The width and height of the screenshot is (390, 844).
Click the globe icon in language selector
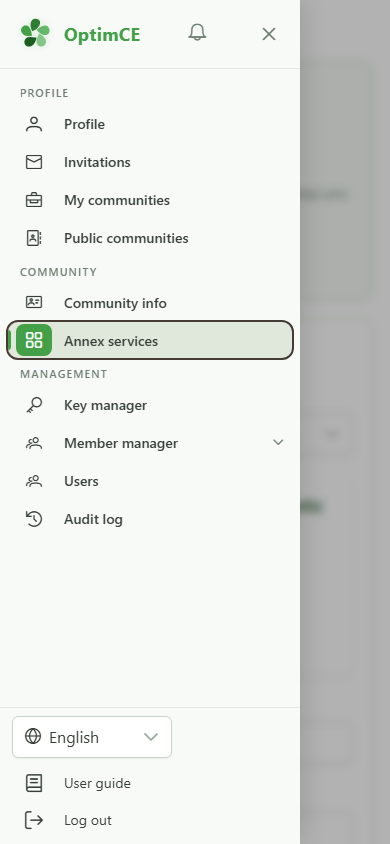tap(33, 736)
